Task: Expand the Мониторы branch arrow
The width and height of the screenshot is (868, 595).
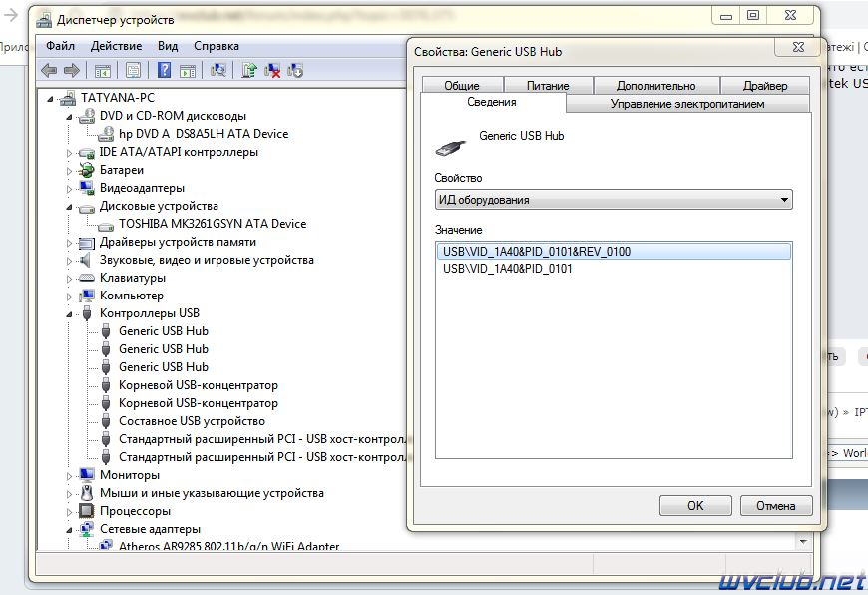Action: point(69,476)
